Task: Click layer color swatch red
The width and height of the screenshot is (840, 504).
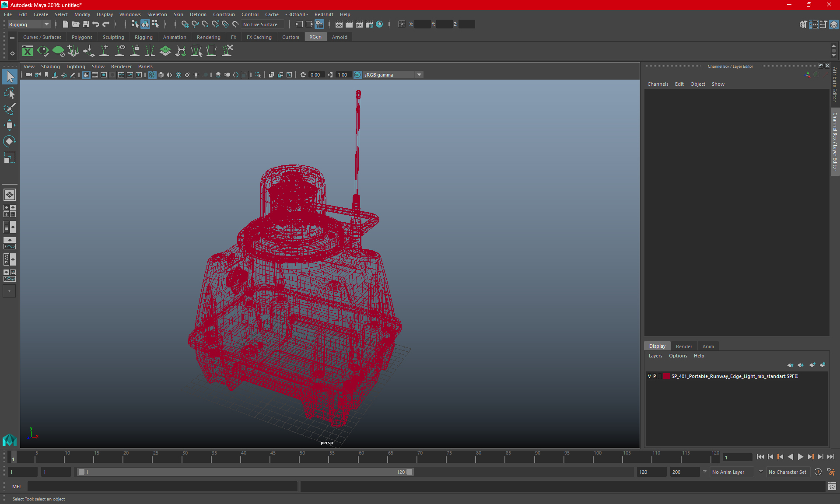Action: 666,376
